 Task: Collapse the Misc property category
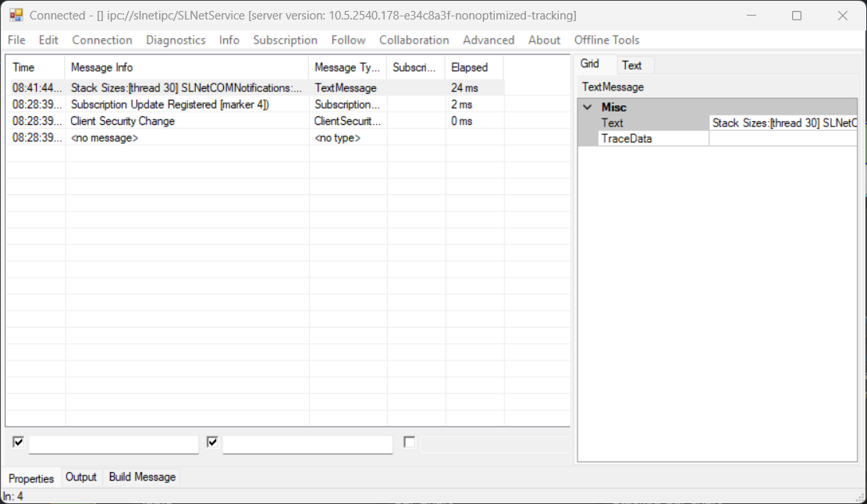tap(588, 108)
